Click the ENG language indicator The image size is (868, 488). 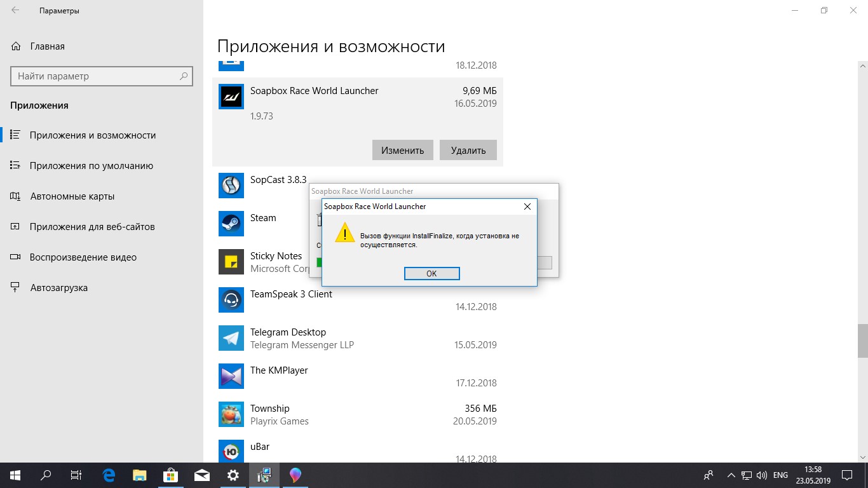(780, 475)
